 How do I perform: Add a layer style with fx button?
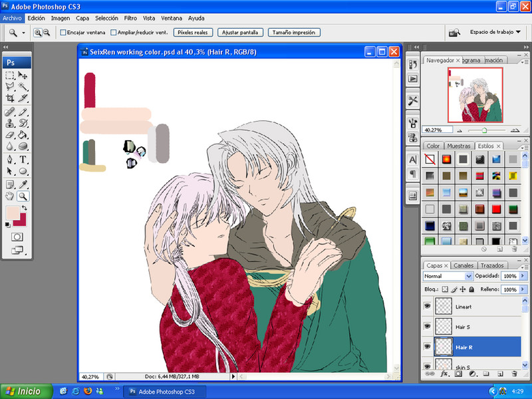click(444, 374)
